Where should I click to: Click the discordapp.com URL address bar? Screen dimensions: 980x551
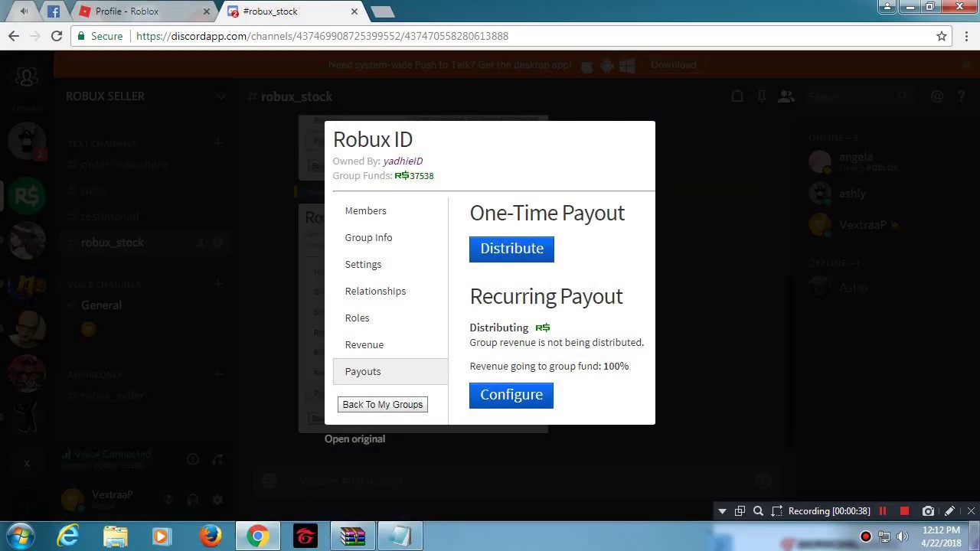pyautogui.click(x=322, y=36)
